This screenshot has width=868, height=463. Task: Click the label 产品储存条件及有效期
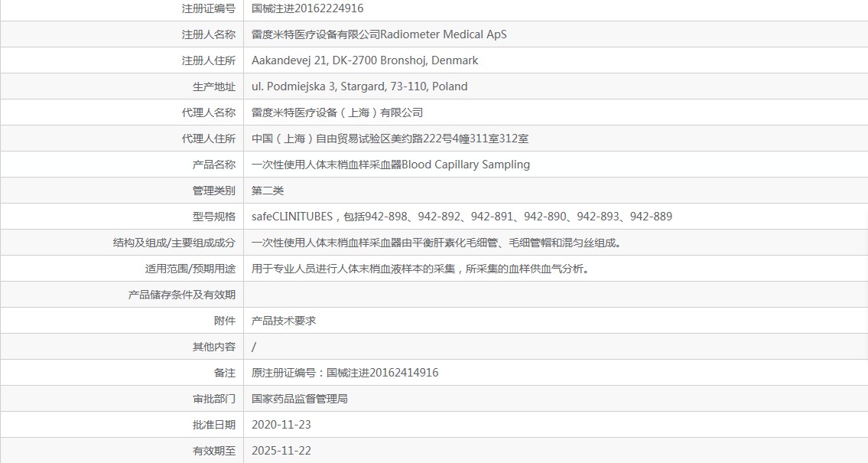(x=182, y=295)
